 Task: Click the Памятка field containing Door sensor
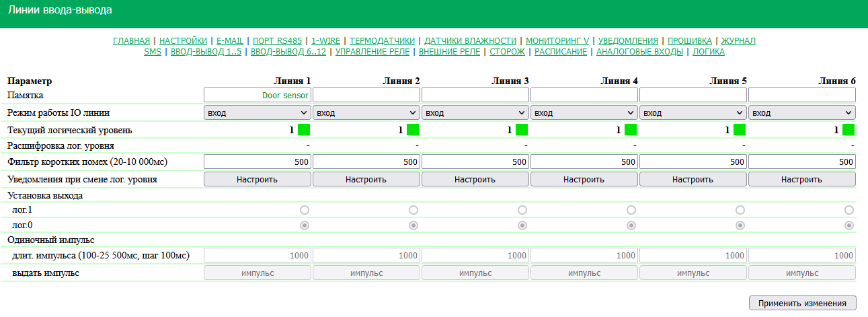coord(257,96)
